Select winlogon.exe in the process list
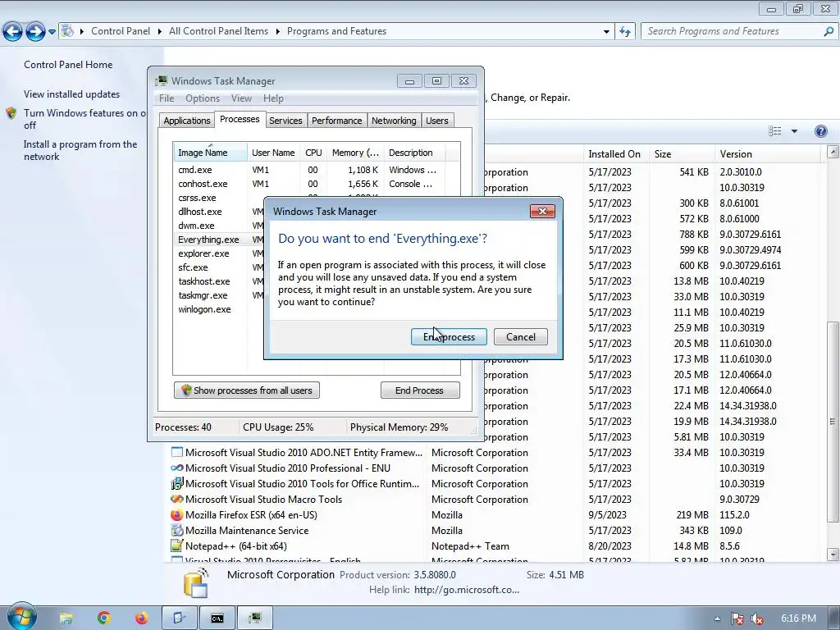 click(x=204, y=309)
